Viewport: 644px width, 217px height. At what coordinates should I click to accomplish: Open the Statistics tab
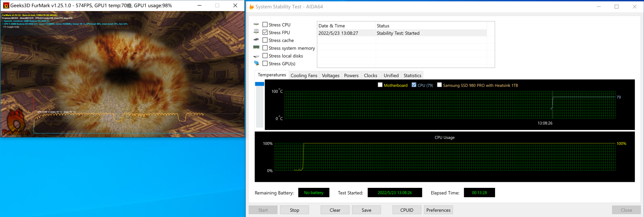coord(413,76)
